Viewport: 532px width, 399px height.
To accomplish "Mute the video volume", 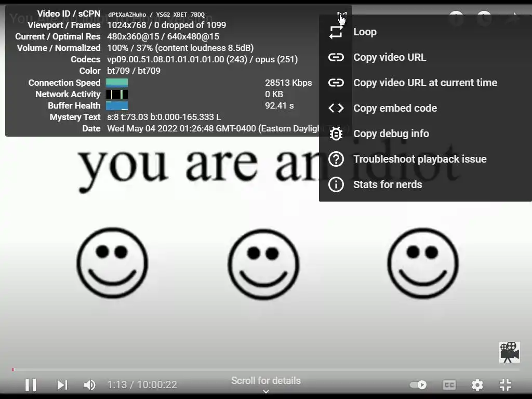I will pos(89,385).
